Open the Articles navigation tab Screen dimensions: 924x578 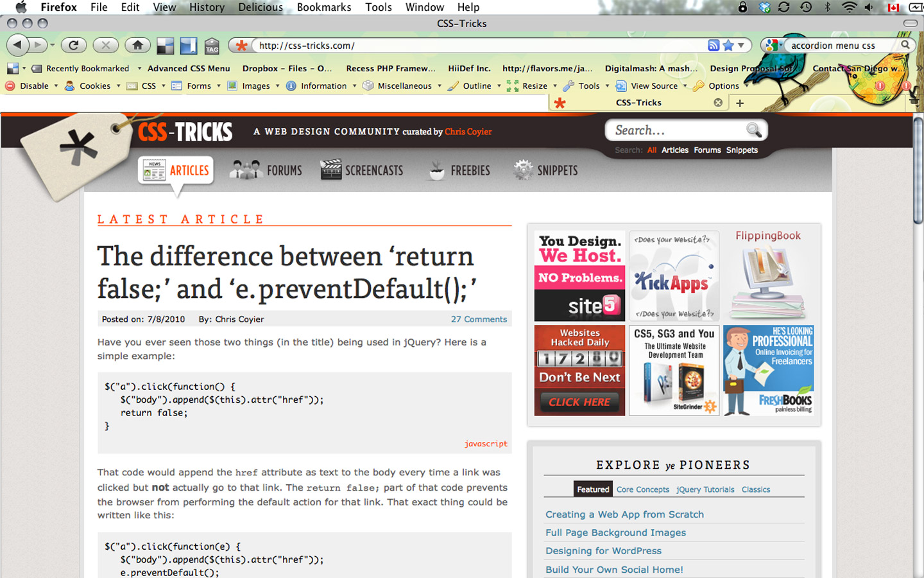coord(176,171)
